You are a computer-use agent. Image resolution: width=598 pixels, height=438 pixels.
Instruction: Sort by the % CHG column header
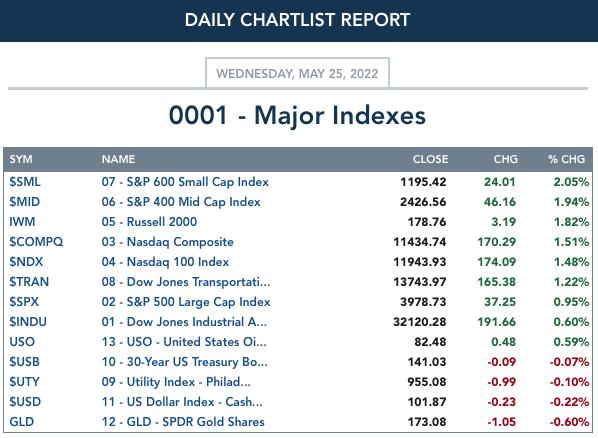click(x=566, y=159)
